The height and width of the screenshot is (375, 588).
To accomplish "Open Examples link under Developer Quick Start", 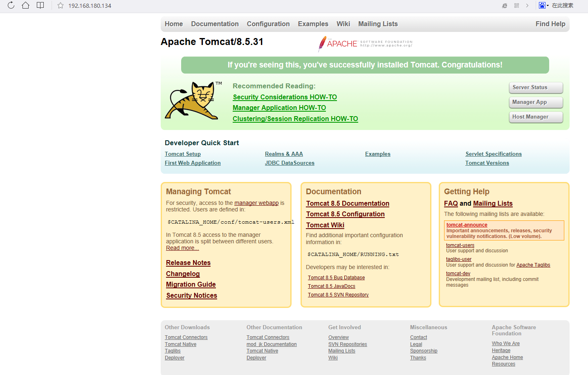I will tap(378, 154).
